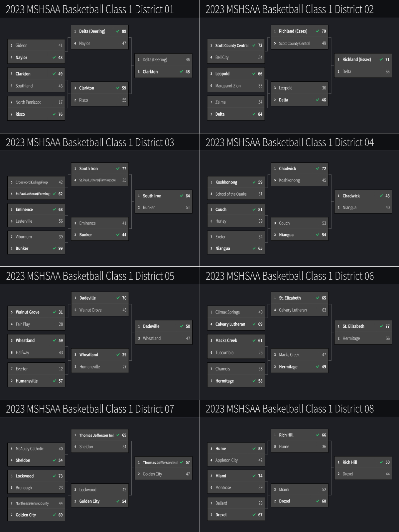Open the Class 1 District 06 bracket title
This screenshot has height=532, width=399.
pyautogui.click(x=290, y=276)
